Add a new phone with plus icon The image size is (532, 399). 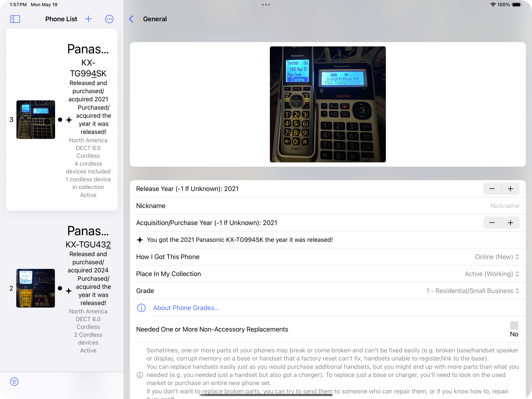pyautogui.click(x=89, y=19)
